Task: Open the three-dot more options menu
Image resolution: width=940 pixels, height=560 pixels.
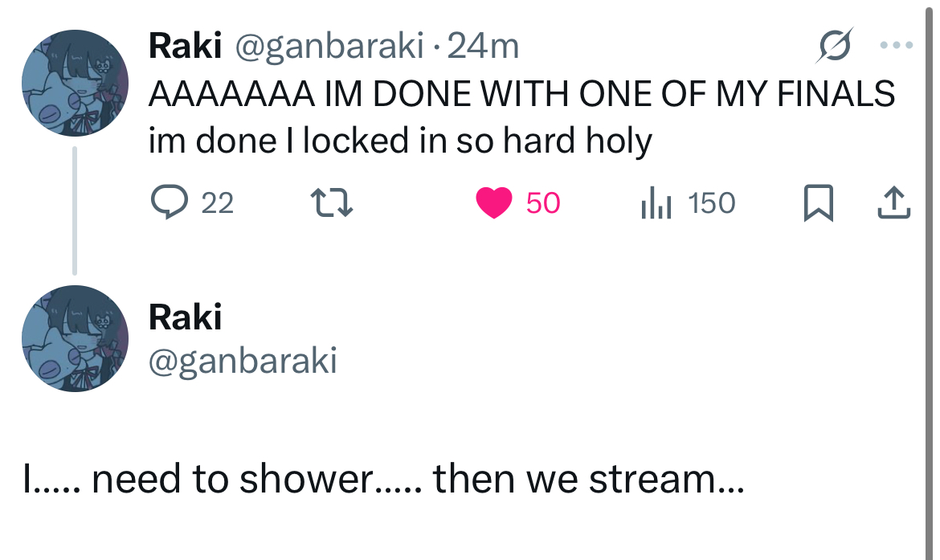Action: pos(897,47)
